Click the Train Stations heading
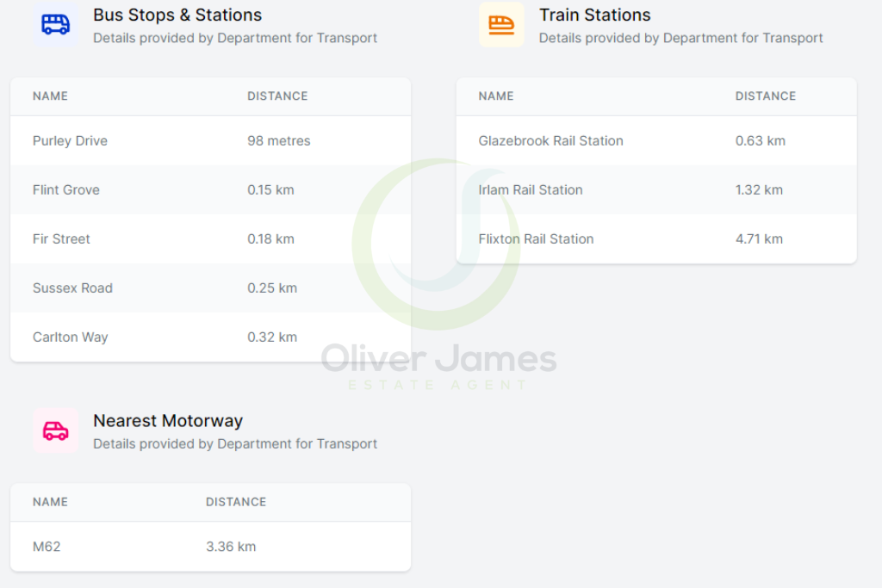This screenshot has height=588, width=882. (x=594, y=15)
